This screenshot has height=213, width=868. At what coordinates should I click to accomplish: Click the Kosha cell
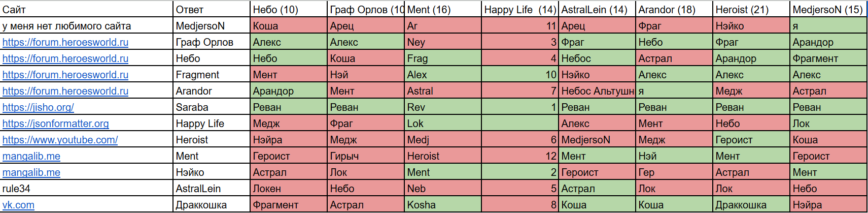pyautogui.click(x=443, y=205)
